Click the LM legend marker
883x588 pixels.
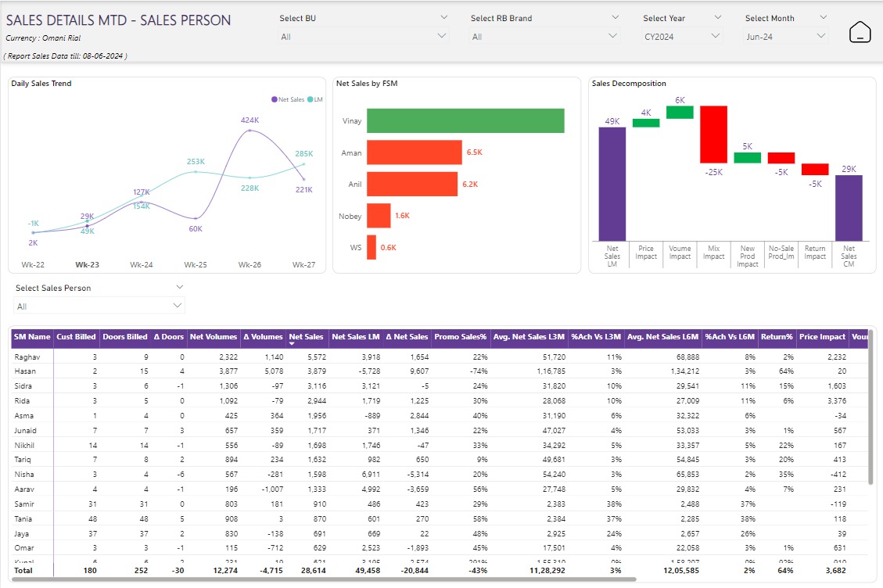tap(310, 99)
